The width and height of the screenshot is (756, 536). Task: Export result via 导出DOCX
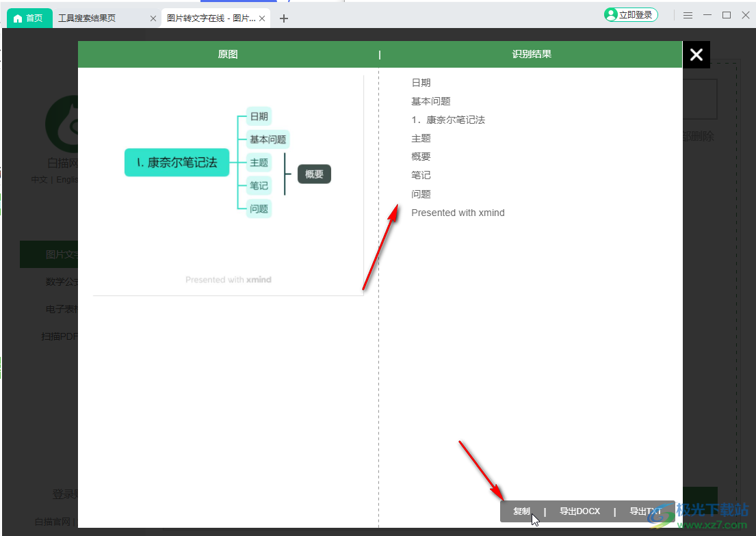point(579,511)
